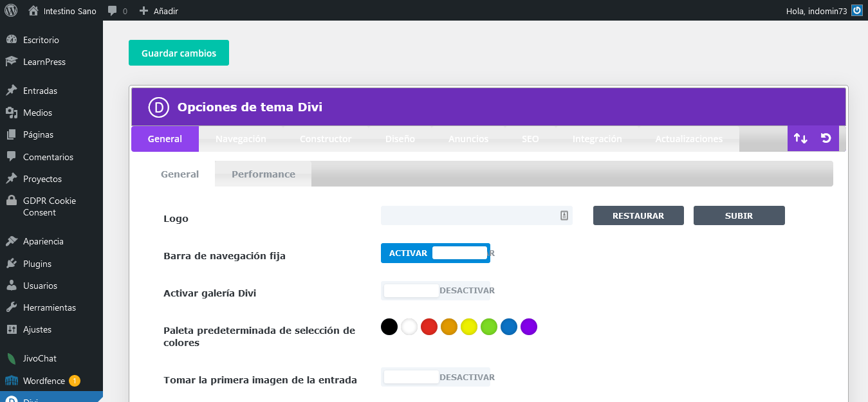Screen dimensions: 868x402
Task: Toggle Tomar la primera imagen switch
Action: coord(436,377)
